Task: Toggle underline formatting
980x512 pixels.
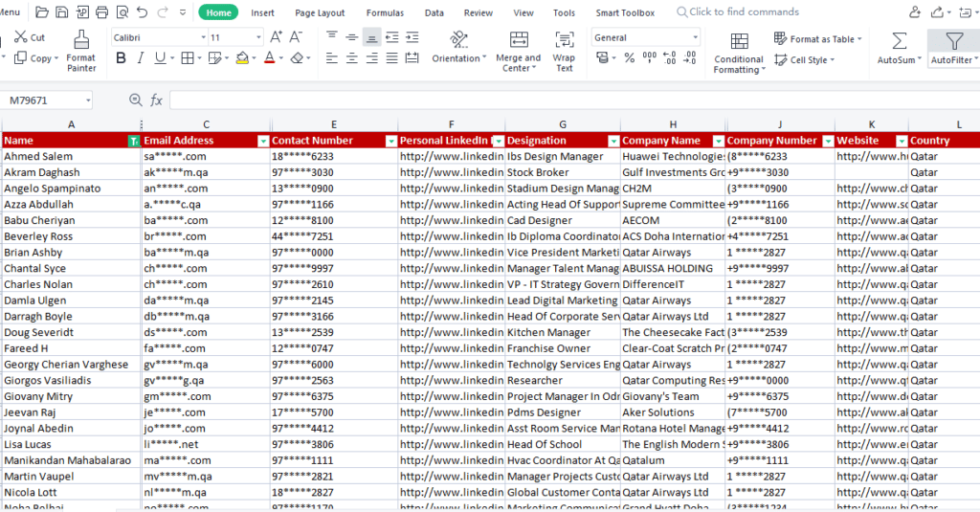Action: 160,58
